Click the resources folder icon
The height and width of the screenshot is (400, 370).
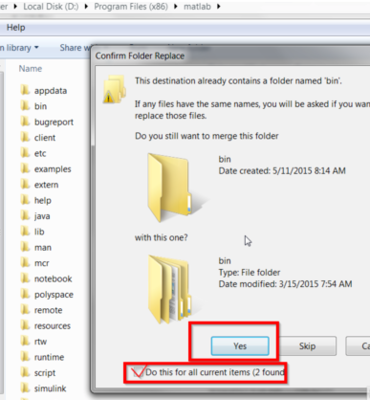coord(25,325)
